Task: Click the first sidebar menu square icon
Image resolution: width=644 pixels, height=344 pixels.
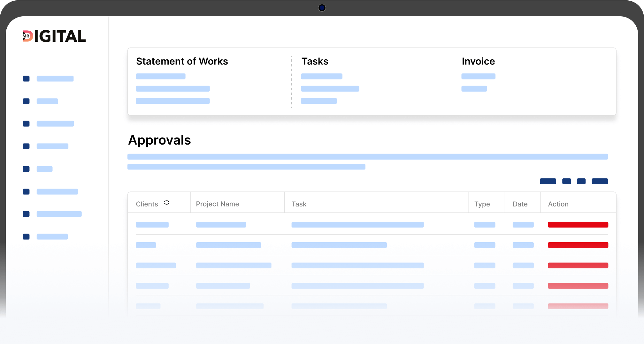Action: (26, 79)
